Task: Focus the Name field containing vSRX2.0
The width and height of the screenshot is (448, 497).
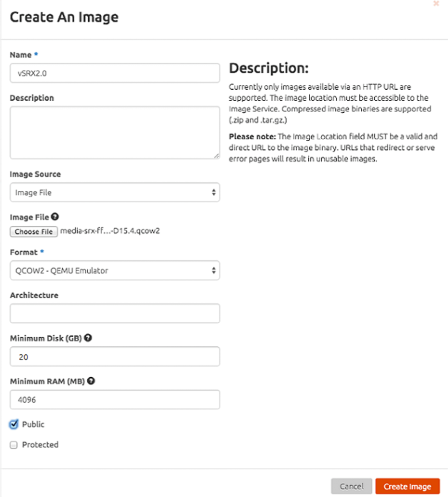Action: 114,73
